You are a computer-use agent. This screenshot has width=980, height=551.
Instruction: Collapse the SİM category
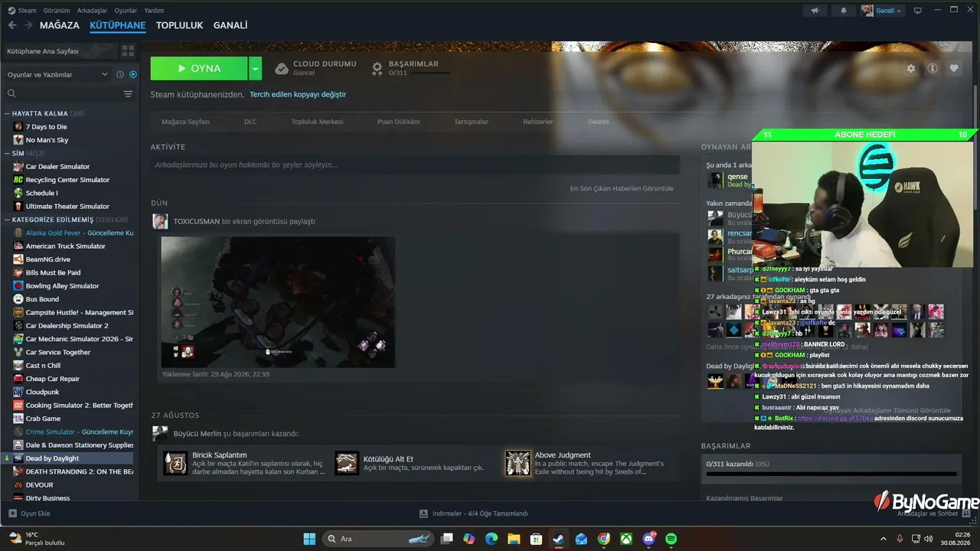click(7, 153)
